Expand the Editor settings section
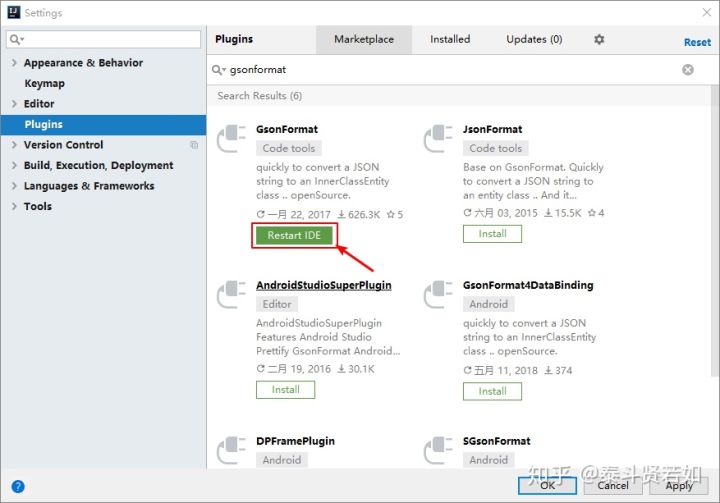 pos(14,104)
